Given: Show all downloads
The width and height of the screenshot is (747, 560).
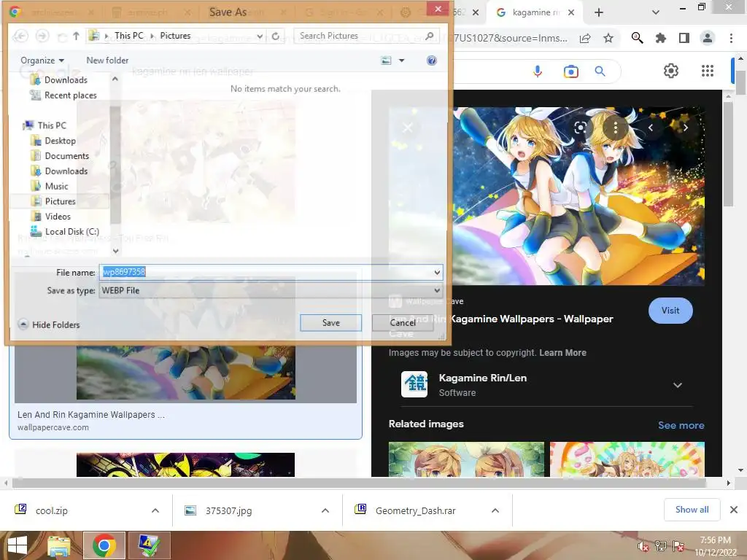Looking at the screenshot, I should tap(692, 510).
